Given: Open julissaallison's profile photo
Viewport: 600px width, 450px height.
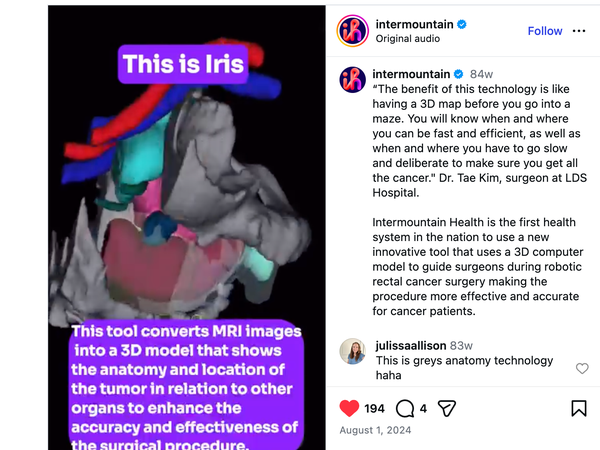Looking at the screenshot, I should pyautogui.click(x=352, y=351).
